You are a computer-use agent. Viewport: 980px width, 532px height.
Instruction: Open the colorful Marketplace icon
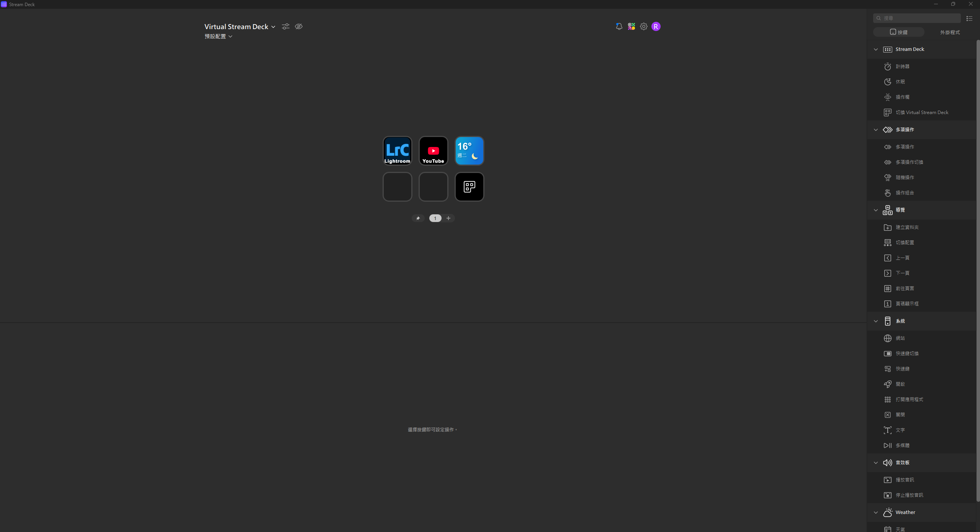coord(631,26)
